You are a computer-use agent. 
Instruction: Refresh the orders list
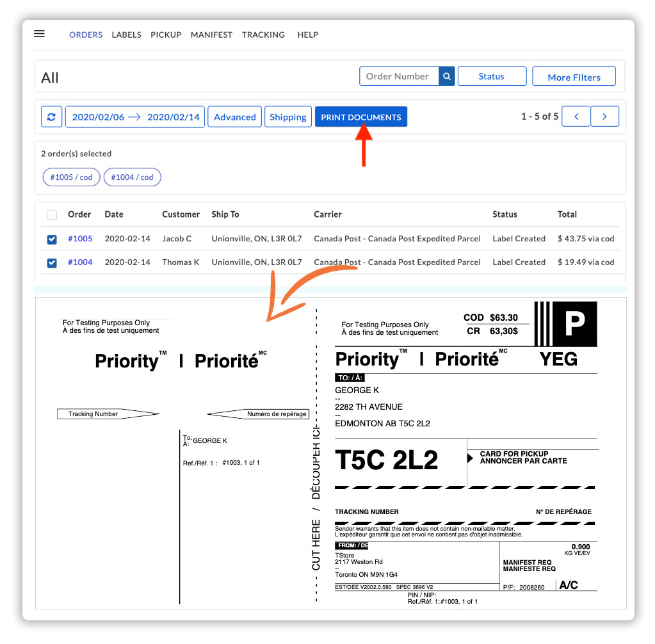click(51, 117)
